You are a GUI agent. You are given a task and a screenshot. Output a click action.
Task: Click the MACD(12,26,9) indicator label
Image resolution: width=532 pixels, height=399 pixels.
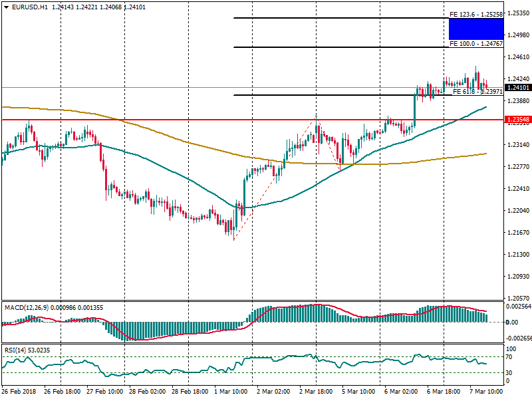[27, 307]
